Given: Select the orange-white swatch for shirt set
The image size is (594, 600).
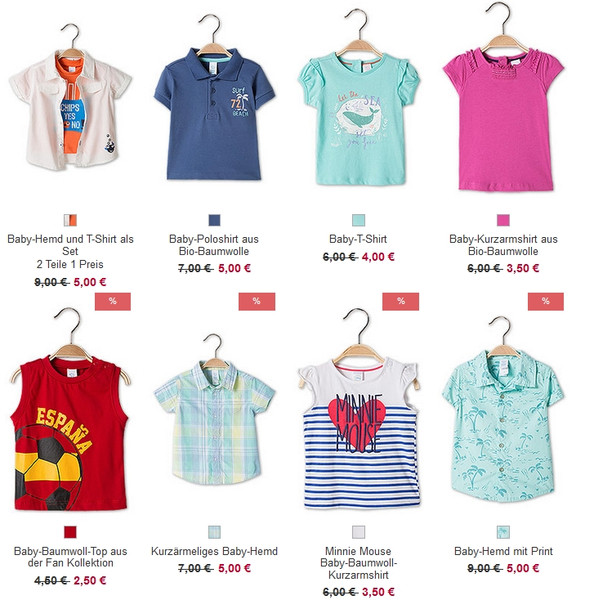Looking at the screenshot, I should coord(70,220).
